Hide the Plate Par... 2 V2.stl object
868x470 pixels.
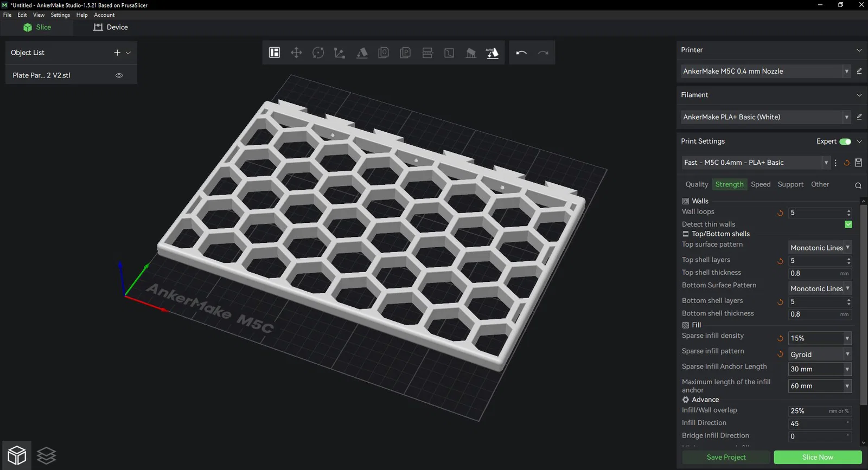tap(119, 75)
